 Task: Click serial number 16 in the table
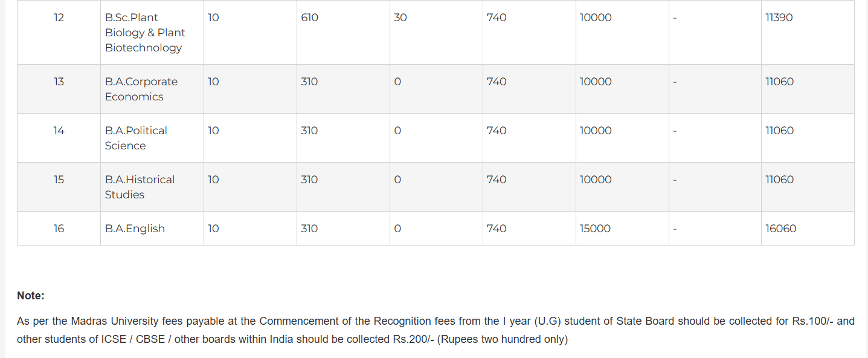[59, 229]
